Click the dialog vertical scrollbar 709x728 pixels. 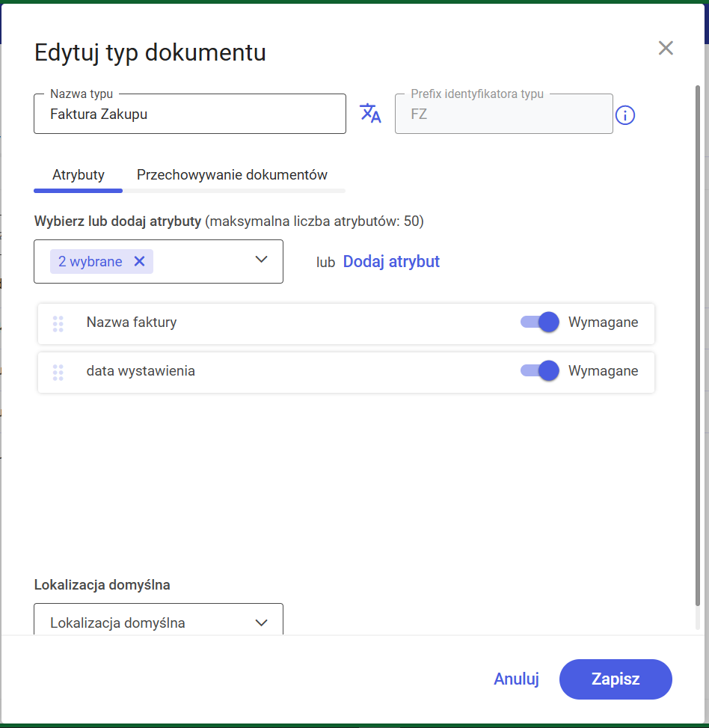697,346
